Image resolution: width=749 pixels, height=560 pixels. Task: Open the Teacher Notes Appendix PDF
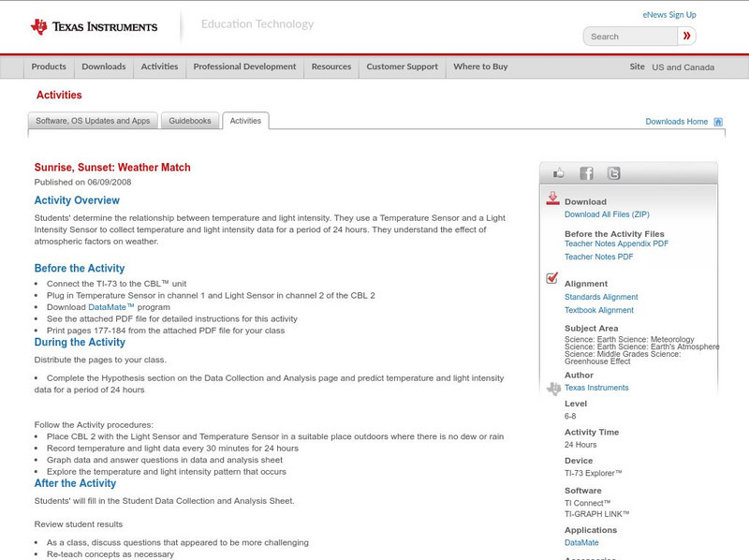616,242
